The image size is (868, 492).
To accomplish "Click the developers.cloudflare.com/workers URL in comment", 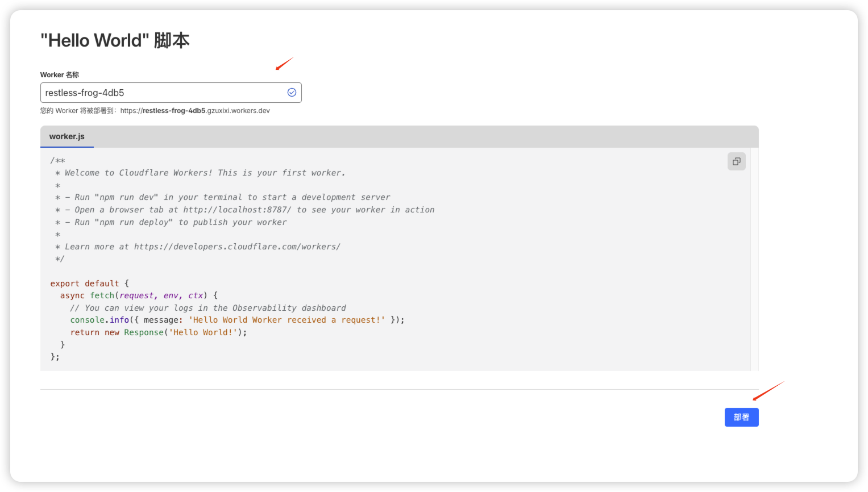I will click(x=237, y=247).
